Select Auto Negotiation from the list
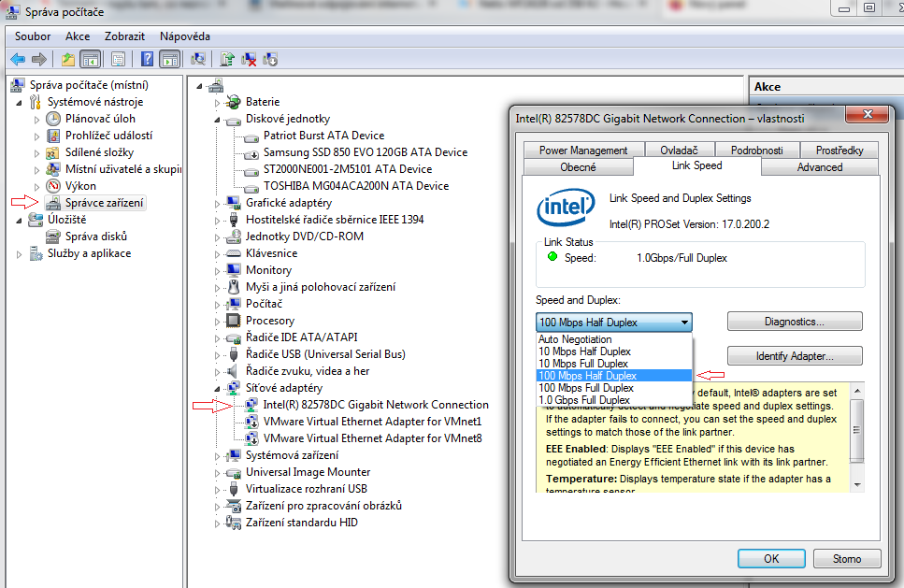 575,339
